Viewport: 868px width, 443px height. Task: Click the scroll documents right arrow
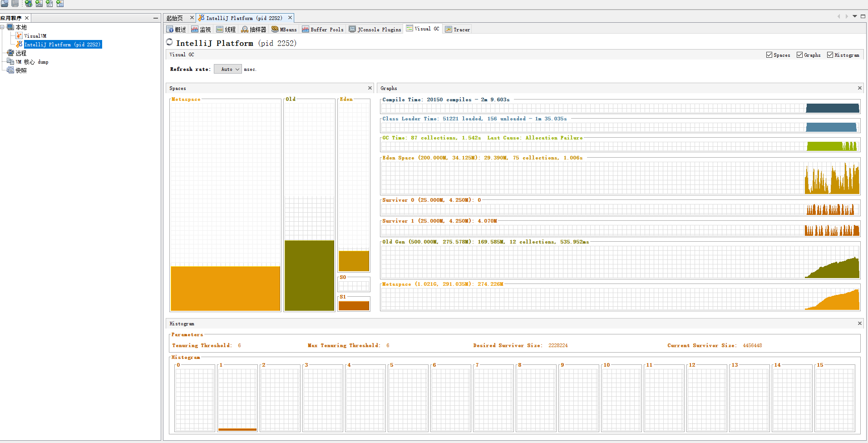(847, 16)
